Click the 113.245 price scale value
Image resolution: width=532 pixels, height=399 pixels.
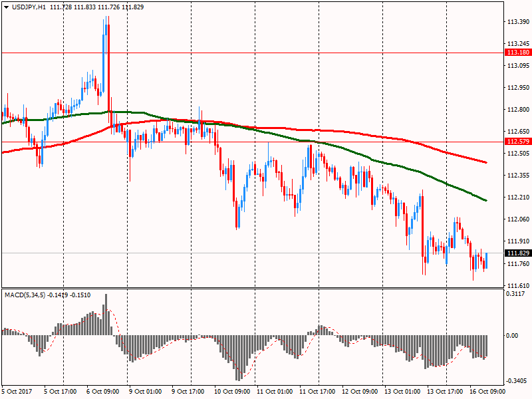[x=518, y=44]
